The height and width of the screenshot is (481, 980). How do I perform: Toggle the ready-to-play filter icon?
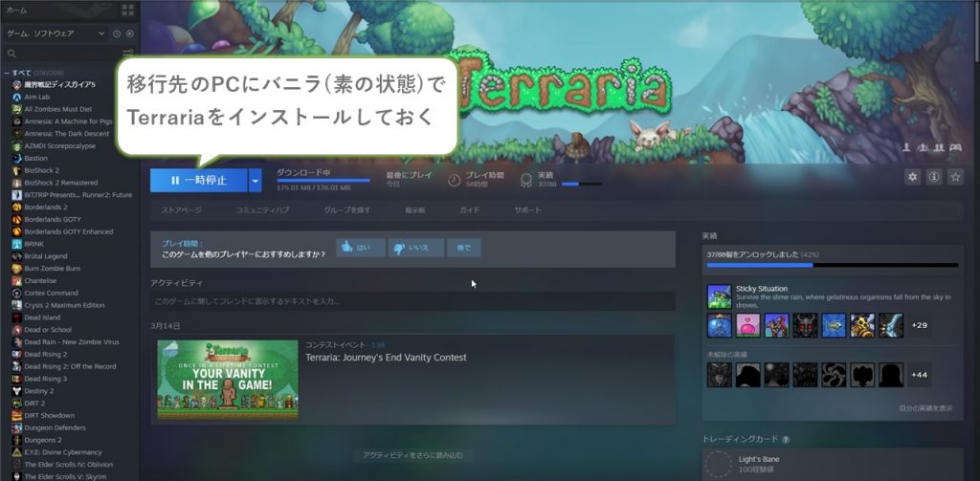[x=130, y=33]
